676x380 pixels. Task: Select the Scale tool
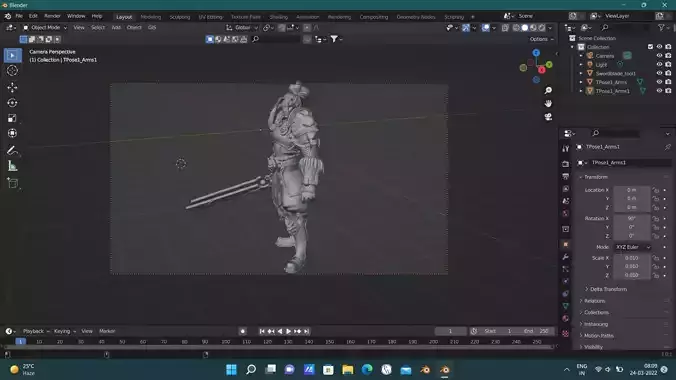point(13,118)
